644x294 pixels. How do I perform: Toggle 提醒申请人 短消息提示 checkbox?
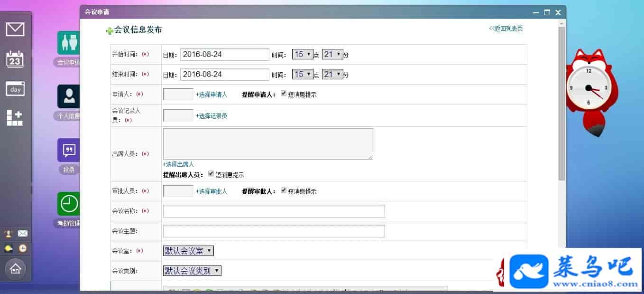tap(284, 94)
